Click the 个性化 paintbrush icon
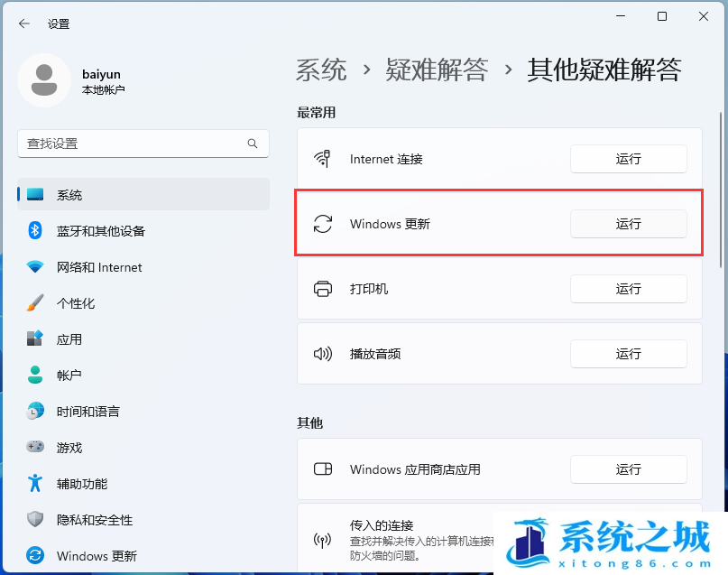Image resolution: width=728 pixels, height=575 pixels. pos(35,302)
